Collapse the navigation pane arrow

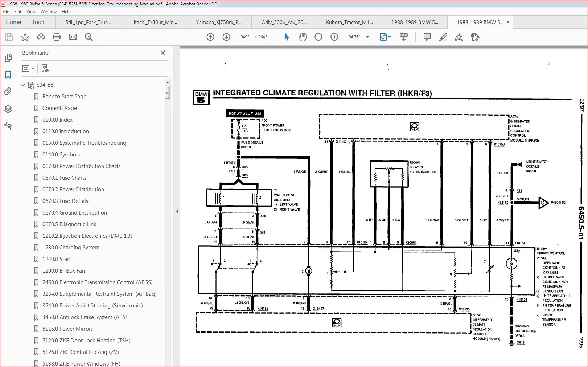[177, 211]
